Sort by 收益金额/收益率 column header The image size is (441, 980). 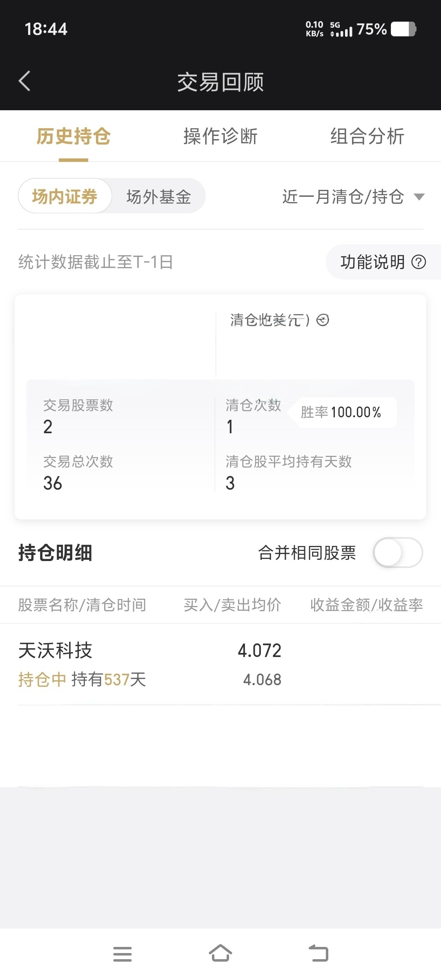(366, 605)
